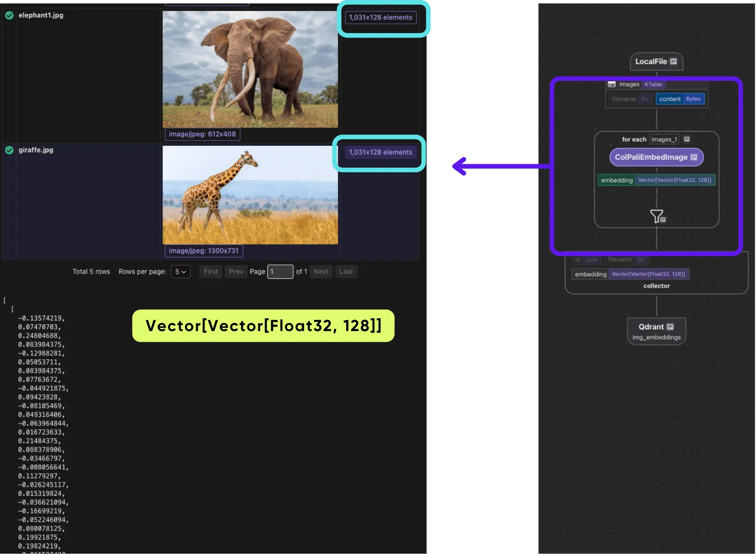Click the collector label
The width and height of the screenshot is (756, 554).
point(657,286)
